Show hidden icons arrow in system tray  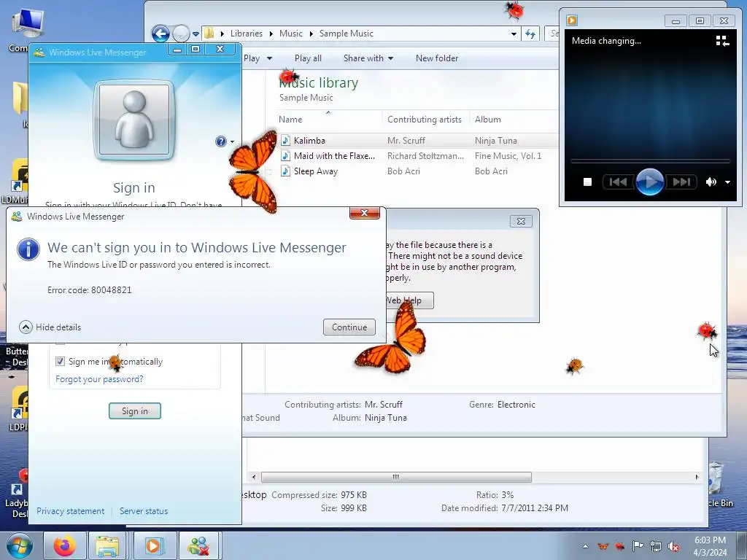[586, 546]
